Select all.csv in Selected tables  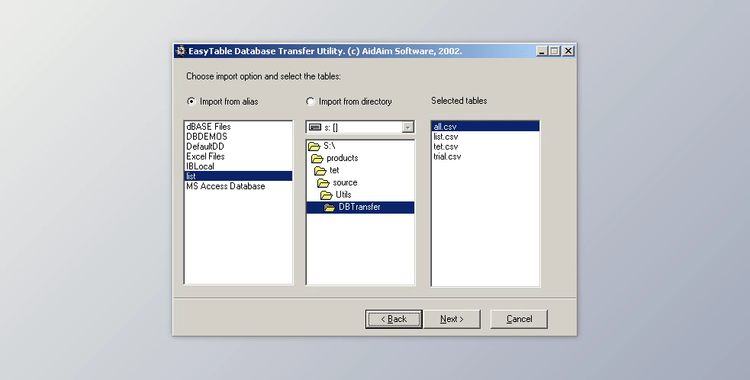tap(485, 127)
